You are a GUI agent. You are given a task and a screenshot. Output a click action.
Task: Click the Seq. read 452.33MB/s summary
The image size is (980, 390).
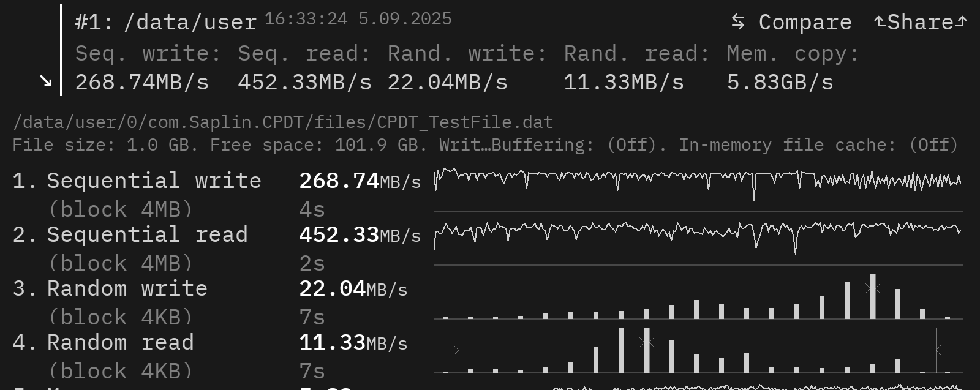click(304, 68)
